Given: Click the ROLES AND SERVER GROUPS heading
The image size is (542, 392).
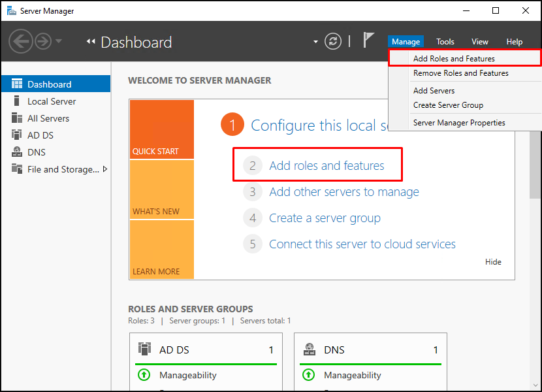Looking at the screenshot, I should point(191,309).
